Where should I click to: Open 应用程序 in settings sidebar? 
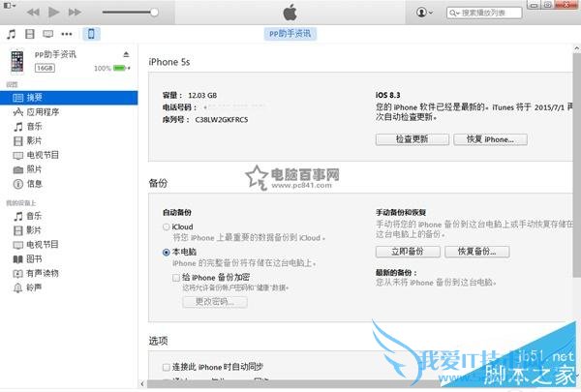tap(43, 112)
